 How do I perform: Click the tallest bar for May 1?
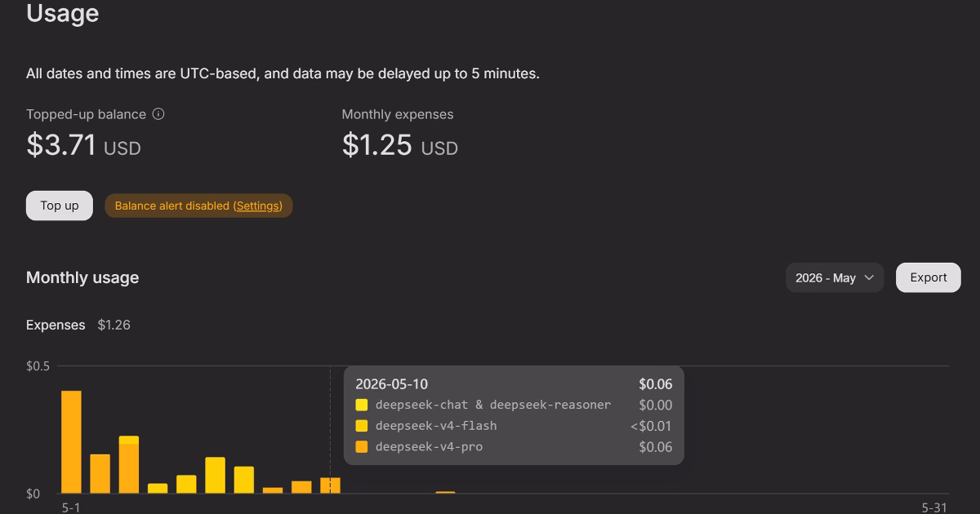(71, 441)
